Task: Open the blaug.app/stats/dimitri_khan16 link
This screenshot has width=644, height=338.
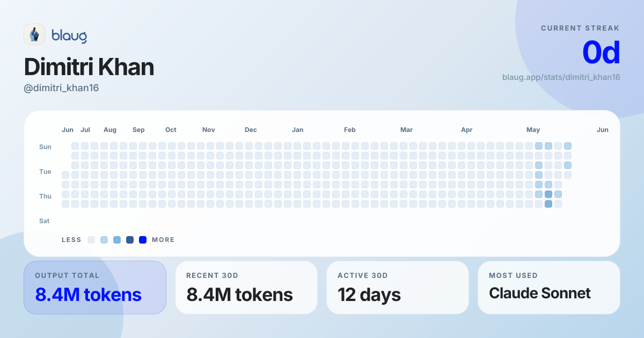Action: point(561,77)
